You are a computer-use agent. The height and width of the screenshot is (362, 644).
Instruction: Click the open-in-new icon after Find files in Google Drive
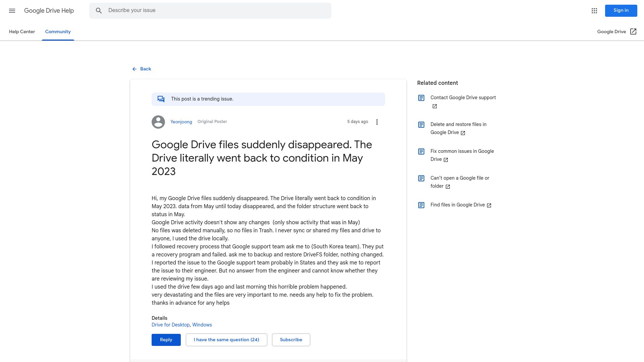[x=489, y=205]
